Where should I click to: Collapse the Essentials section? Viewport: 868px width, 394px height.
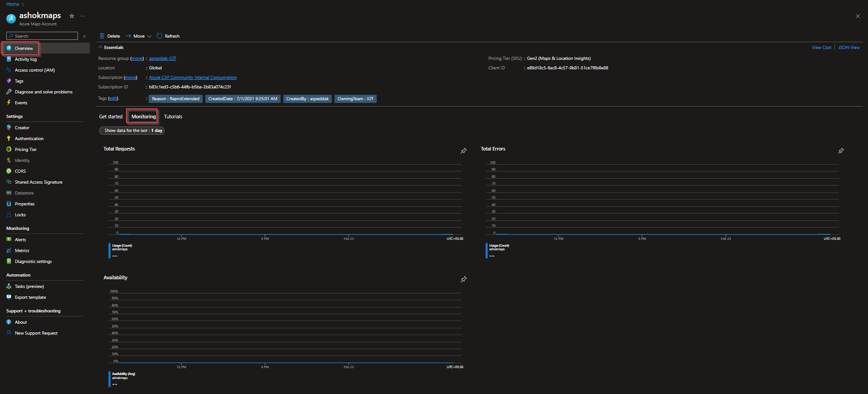pos(111,47)
